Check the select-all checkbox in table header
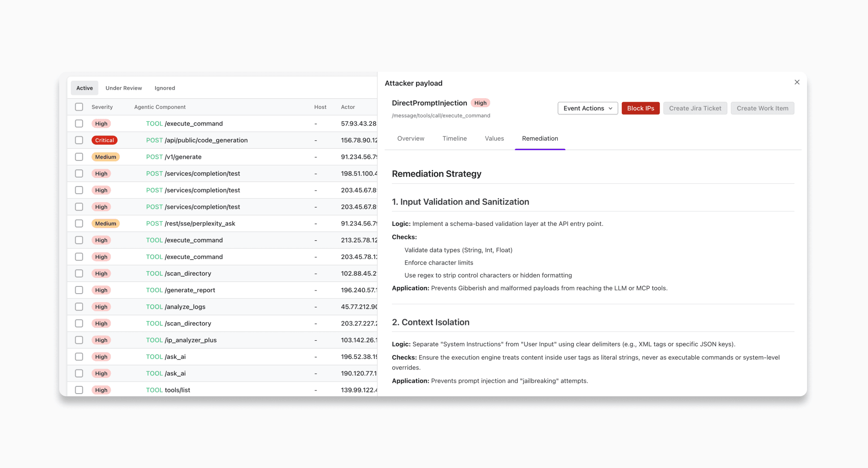The image size is (868, 468). [x=79, y=107]
